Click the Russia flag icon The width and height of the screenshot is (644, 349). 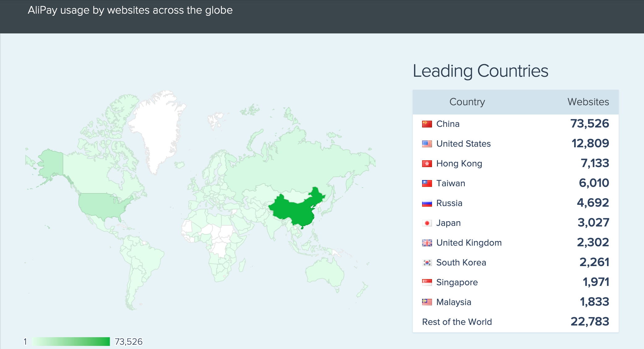click(427, 203)
